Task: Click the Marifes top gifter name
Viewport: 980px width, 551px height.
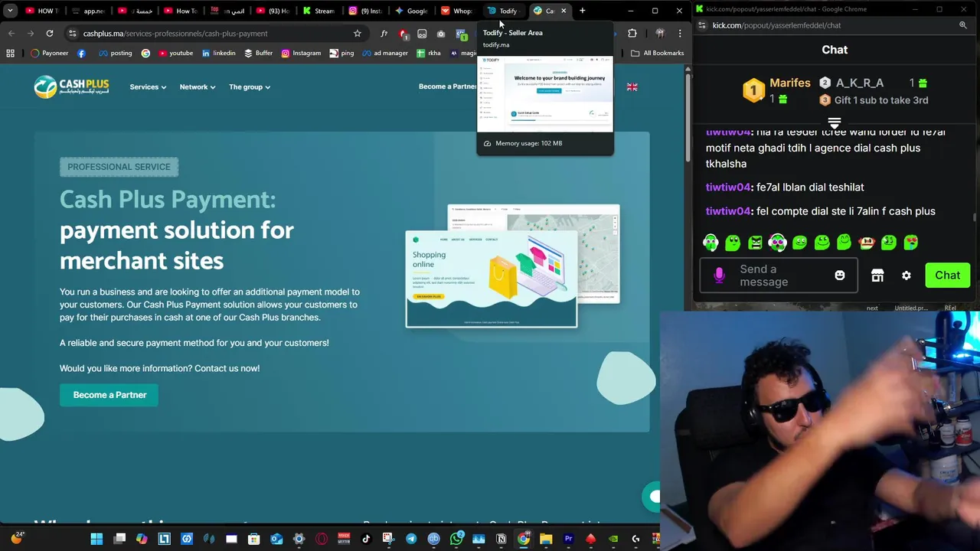Action: [x=789, y=83]
